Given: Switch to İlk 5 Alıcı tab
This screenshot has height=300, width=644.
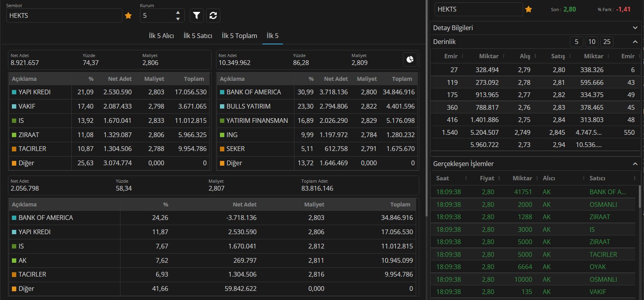Looking at the screenshot, I should point(161,36).
